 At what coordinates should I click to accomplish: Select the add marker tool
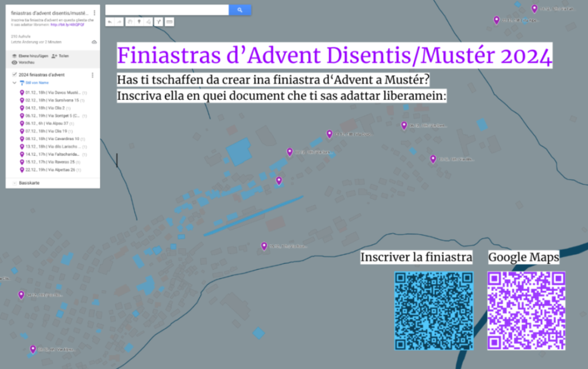point(140,22)
